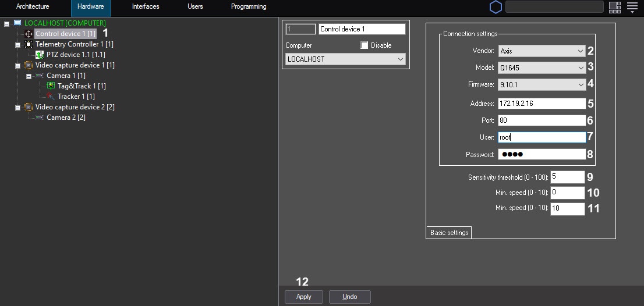Open the hamburger menu at top right
644x306 pixels.
click(x=632, y=7)
